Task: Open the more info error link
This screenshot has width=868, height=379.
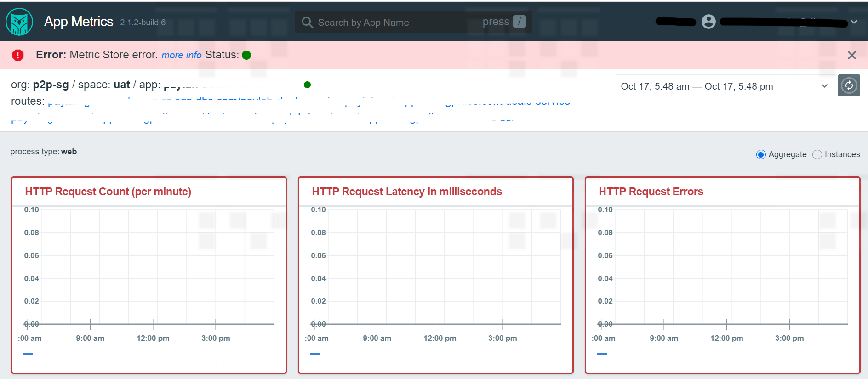Action: [182, 55]
